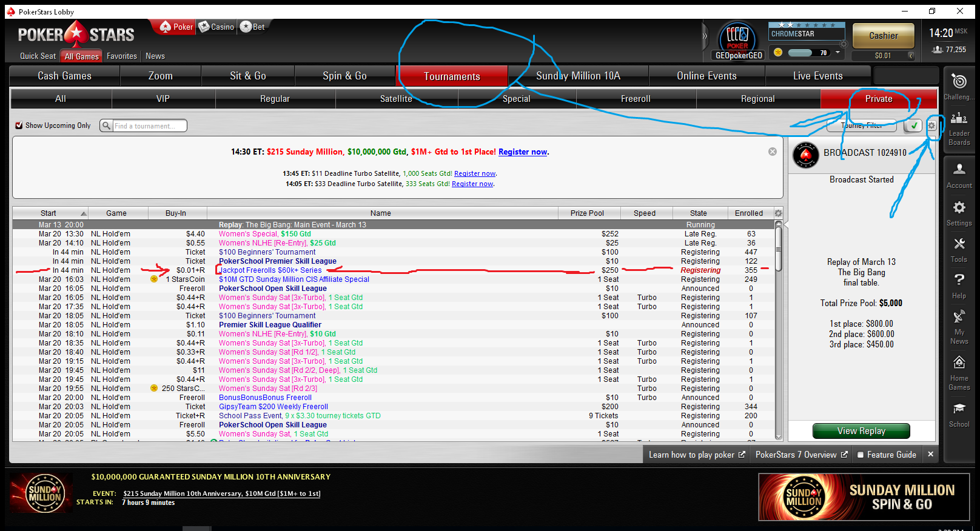Expand the StarsCoin rewards dropdown arrow
980x531 pixels.
click(x=837, y=52)
